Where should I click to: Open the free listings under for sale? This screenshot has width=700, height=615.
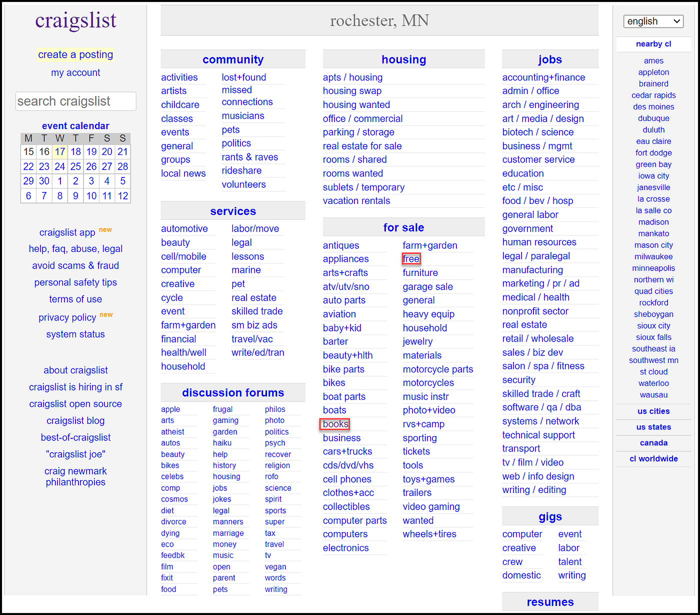(411, 259)
